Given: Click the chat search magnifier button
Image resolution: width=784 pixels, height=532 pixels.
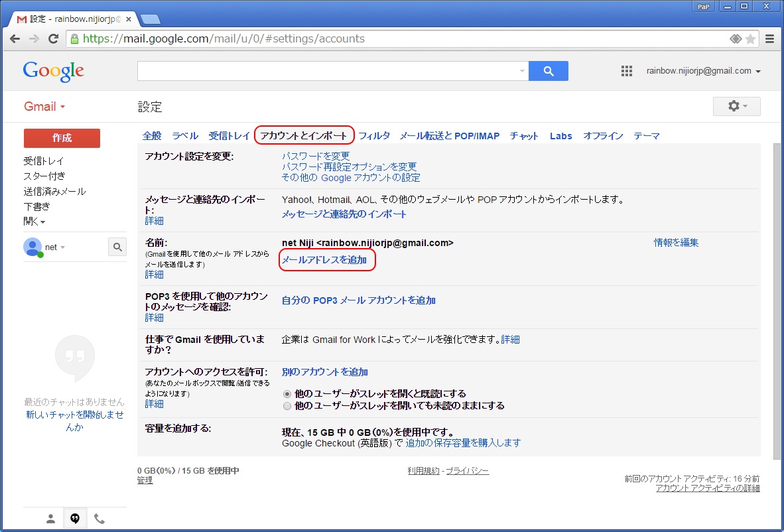Looking at the screenshot, I should coord(117,247).
